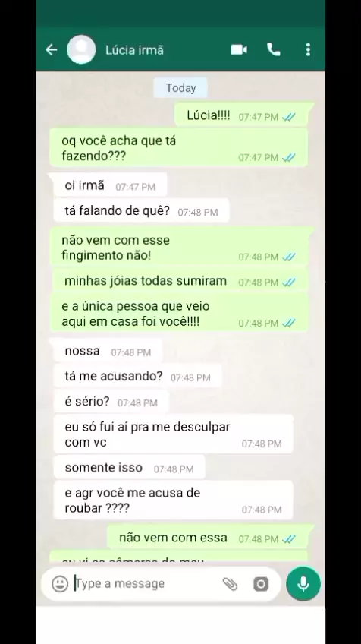Open the emoji picker
The height and width of the screenshot is (644, 361).
click(x=60, y=583)
